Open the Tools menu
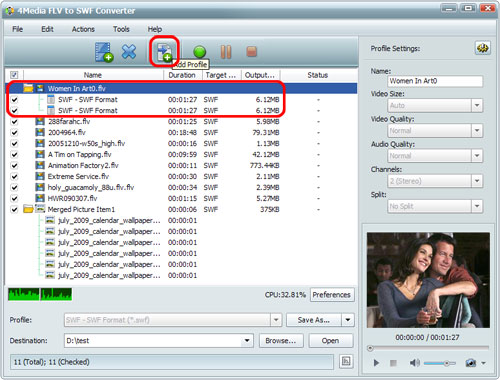This screenshot has width=500, height=380. (121, 29)
